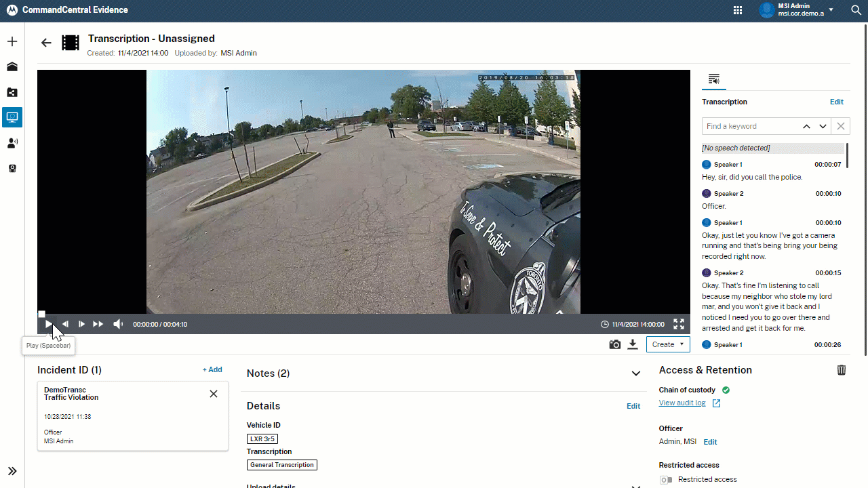This screenshot has width=868, height=488.
Task: Go back with the left arrow
Action: coord(46,43)
